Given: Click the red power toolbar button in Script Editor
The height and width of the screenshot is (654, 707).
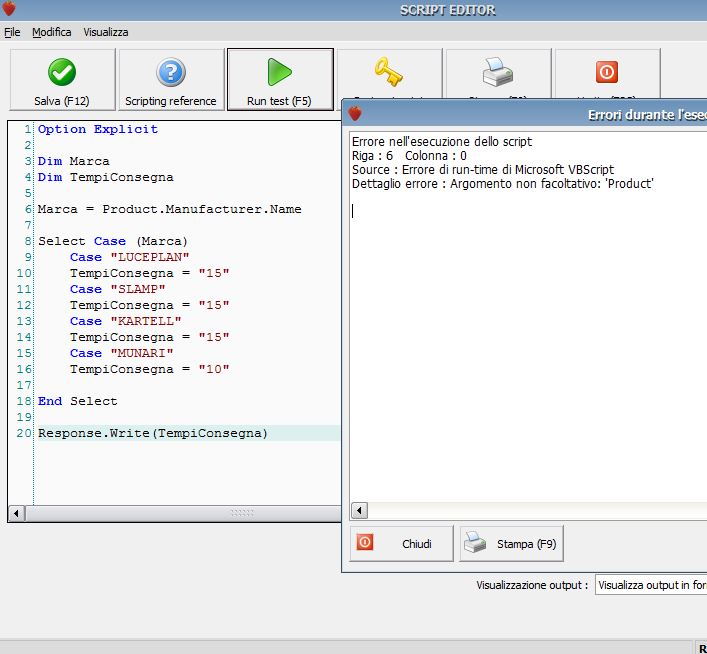Looking at the screenshot, I should [607, 74].
